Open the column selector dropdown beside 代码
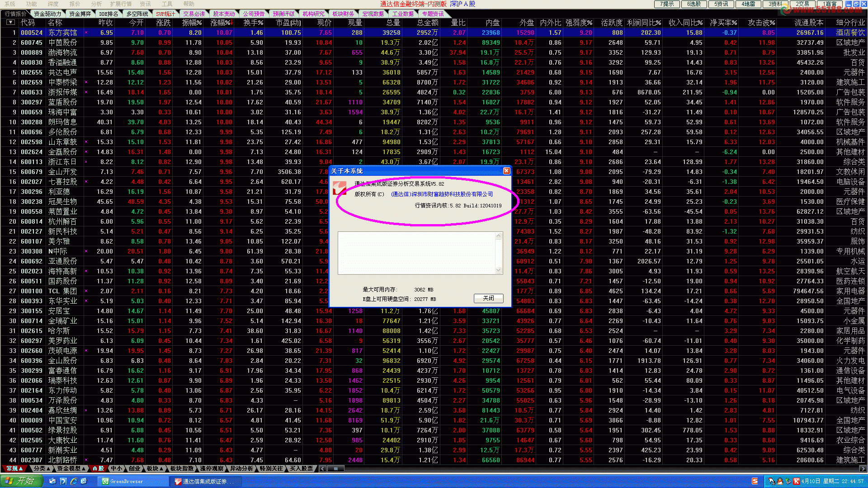 pyautogui.click(x=11, y=22)
